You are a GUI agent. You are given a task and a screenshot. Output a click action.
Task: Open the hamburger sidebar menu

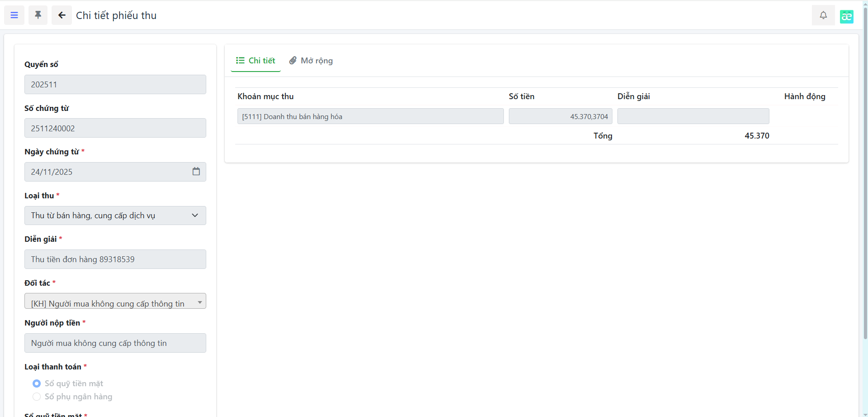(14, 15)
